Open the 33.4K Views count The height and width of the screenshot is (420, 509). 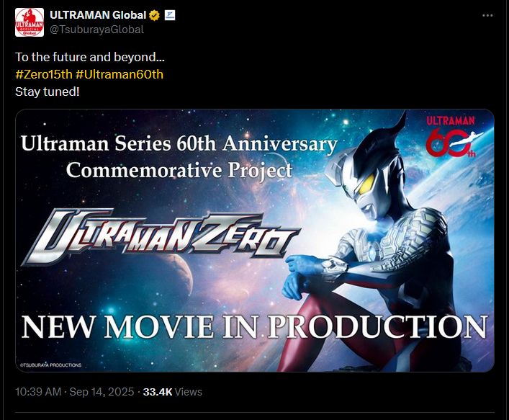click(172, 392)
